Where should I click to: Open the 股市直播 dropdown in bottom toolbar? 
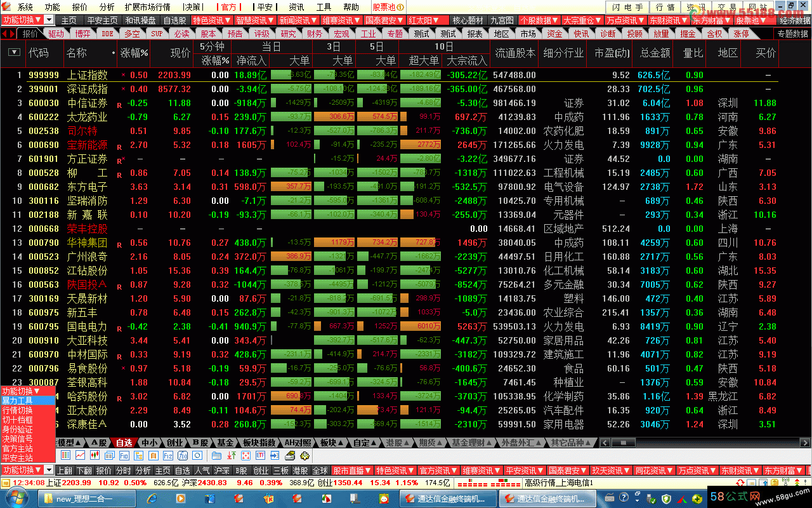tap(351, 471)
